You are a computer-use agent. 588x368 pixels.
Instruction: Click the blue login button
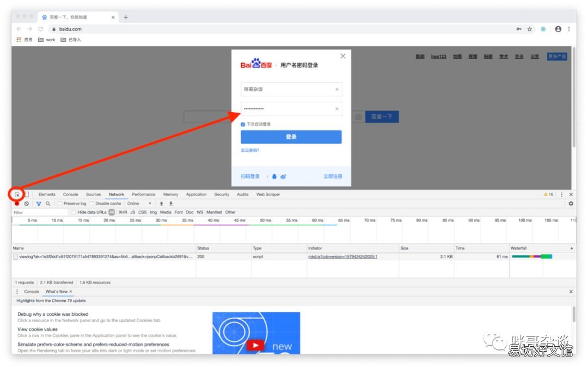tap(291, 137)
